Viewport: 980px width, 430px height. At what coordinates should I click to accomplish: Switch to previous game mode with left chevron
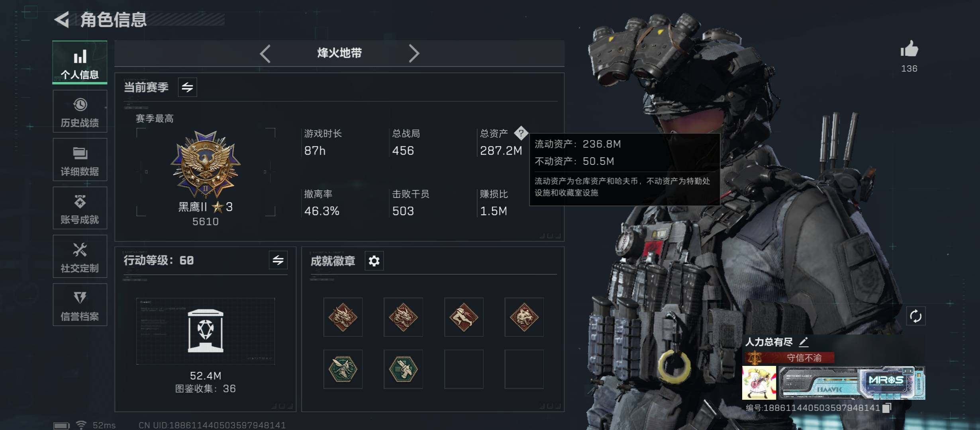[x=265, y=53]
